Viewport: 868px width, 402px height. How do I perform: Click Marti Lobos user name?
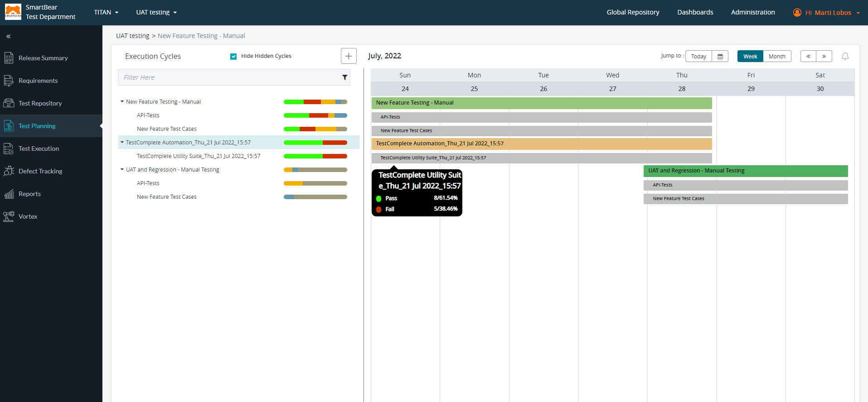pos(833,13)
